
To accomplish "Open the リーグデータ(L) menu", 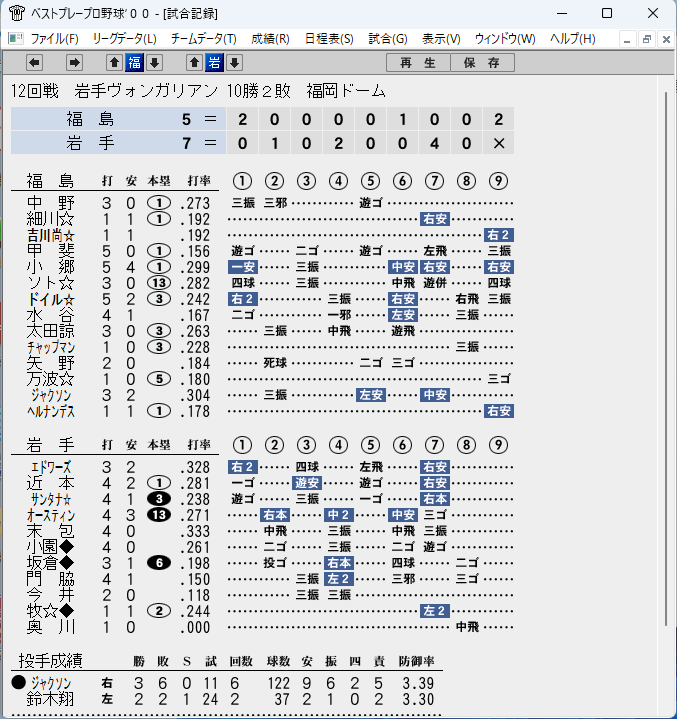I will pos(124,39).
